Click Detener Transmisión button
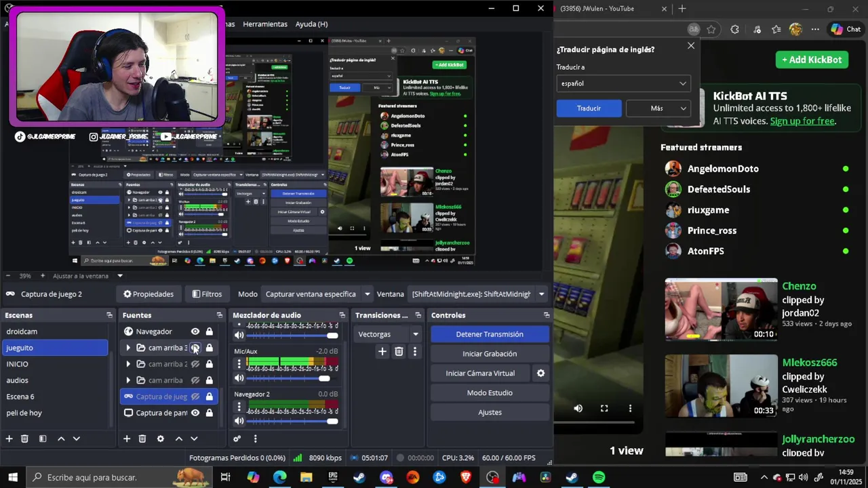 pos(490,334)
